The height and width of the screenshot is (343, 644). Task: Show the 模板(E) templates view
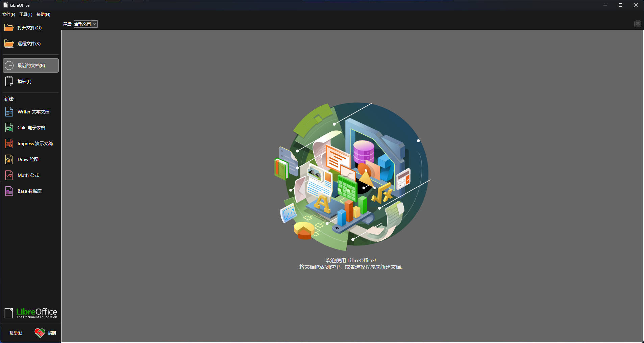tap(31, 81)
